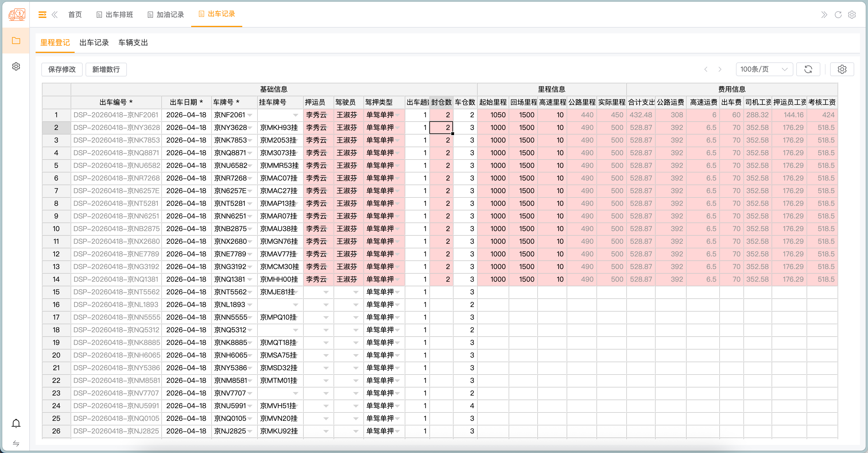The height and width of the screenshot is (453, 868).
Task: Go to the next page arrow
Action: [720, 70]
